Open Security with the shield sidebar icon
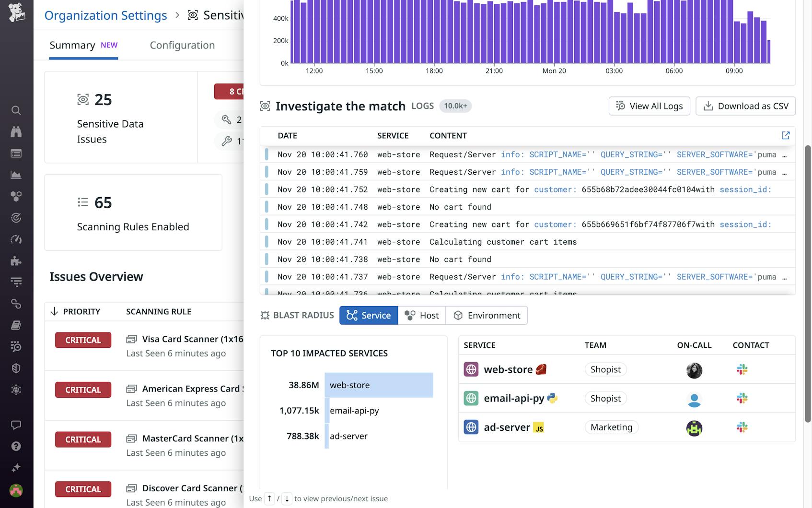The height and width of the screenshot is (508, 812). (x=16, y=368)
